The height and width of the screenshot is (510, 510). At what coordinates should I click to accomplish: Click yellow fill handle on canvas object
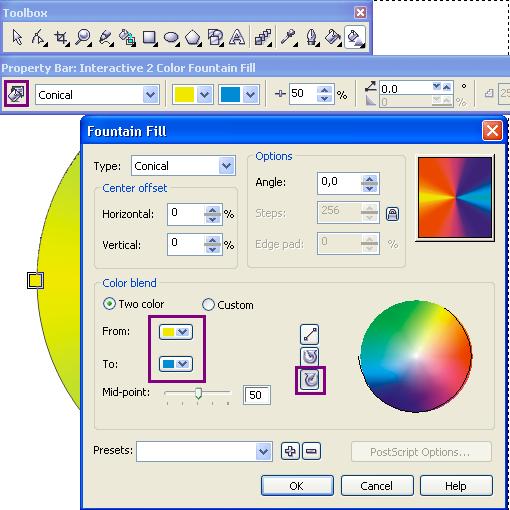coord(35,280)
